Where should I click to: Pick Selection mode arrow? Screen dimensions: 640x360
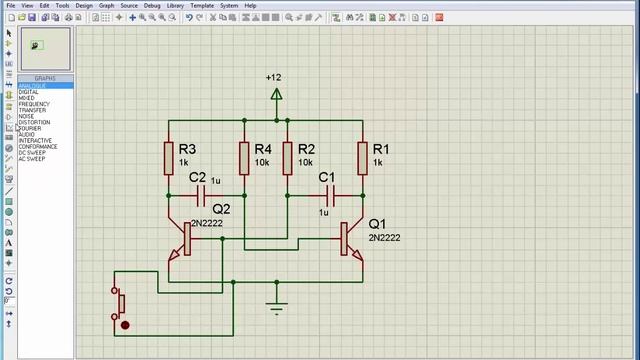(x=9, y=33)
